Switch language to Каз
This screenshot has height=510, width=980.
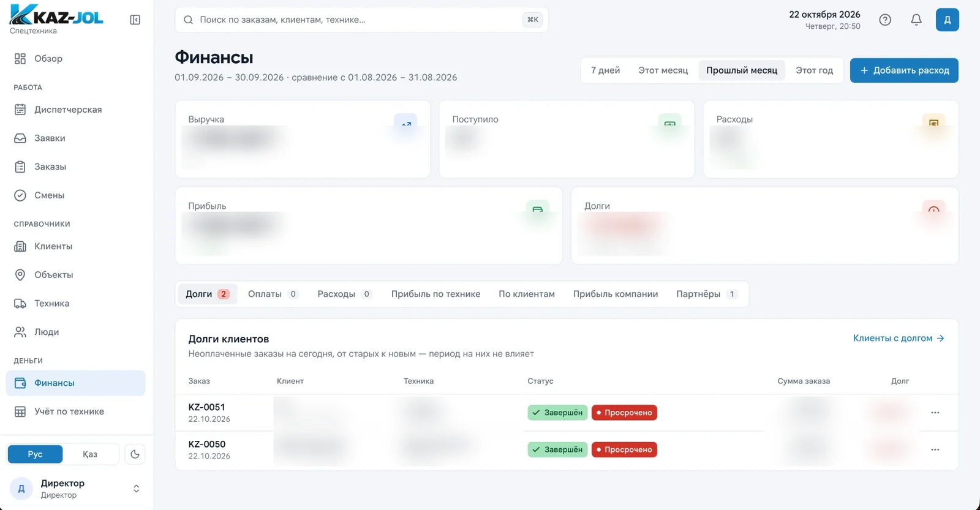point(90,454)
